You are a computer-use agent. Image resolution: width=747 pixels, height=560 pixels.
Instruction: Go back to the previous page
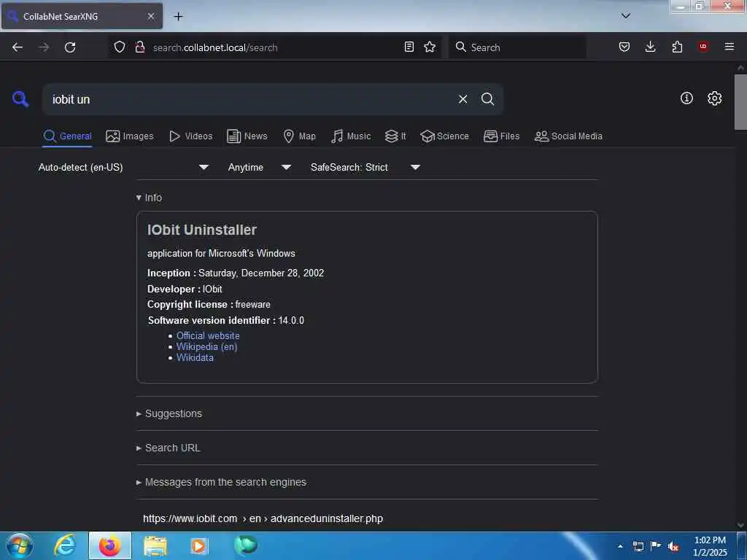pos(18,47)
